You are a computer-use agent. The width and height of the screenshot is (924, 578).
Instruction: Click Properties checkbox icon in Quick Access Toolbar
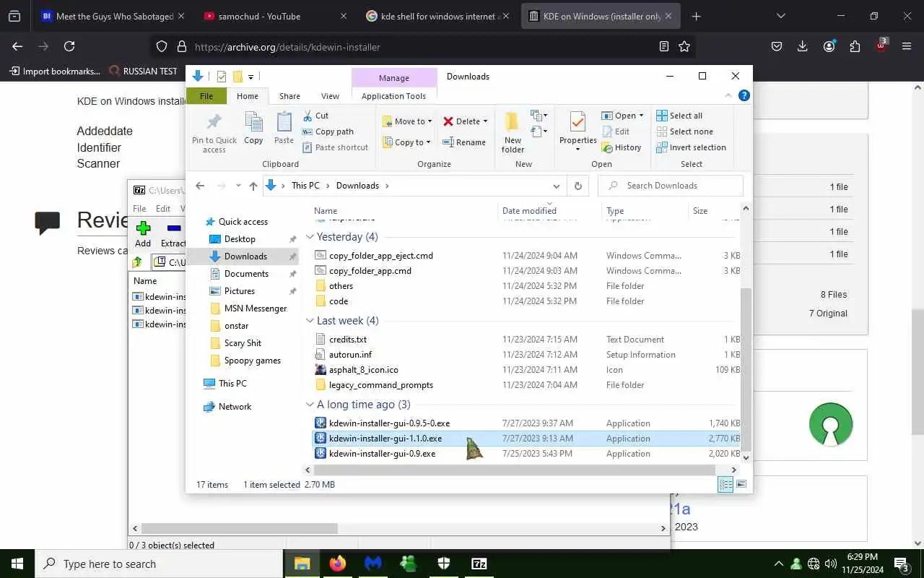(x=221, y=77)
